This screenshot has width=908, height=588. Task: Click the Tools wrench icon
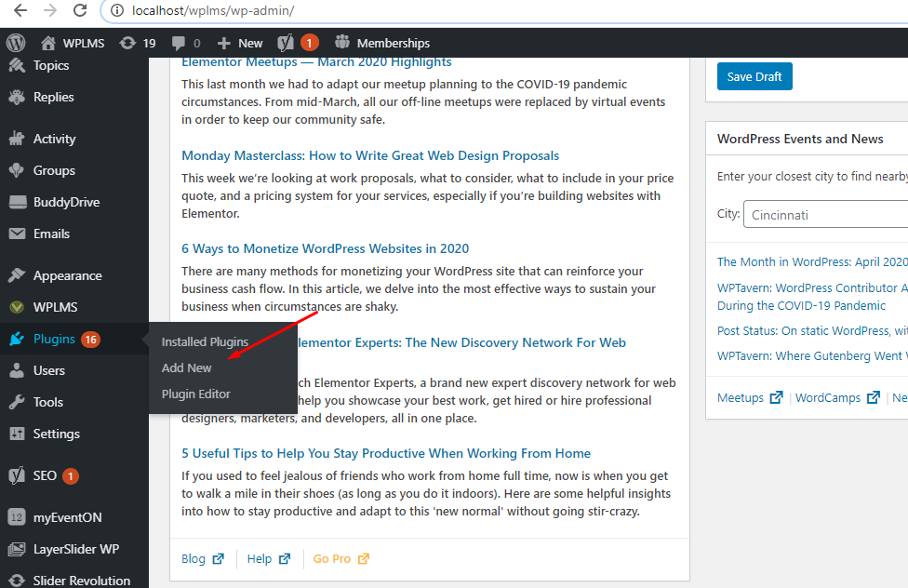17,402
